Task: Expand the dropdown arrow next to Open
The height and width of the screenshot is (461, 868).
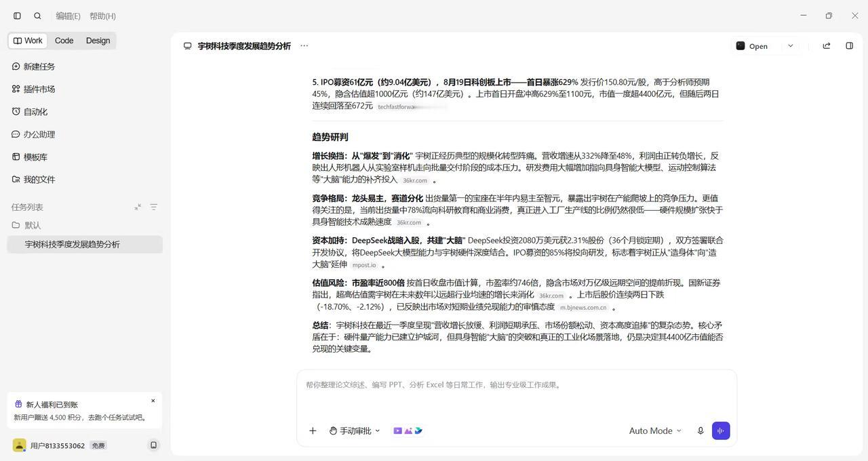Action: point(790,46)
